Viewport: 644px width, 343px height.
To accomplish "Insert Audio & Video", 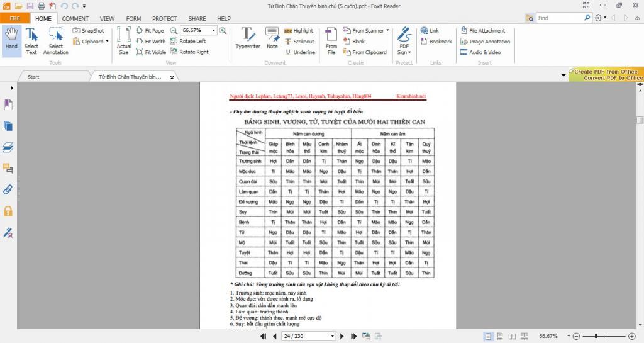I will coord(480,52).
